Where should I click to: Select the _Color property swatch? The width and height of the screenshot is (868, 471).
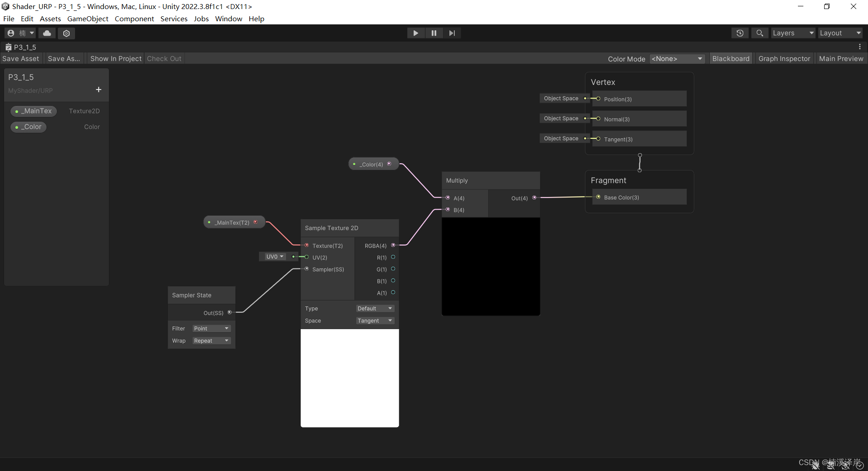[28, 127]
